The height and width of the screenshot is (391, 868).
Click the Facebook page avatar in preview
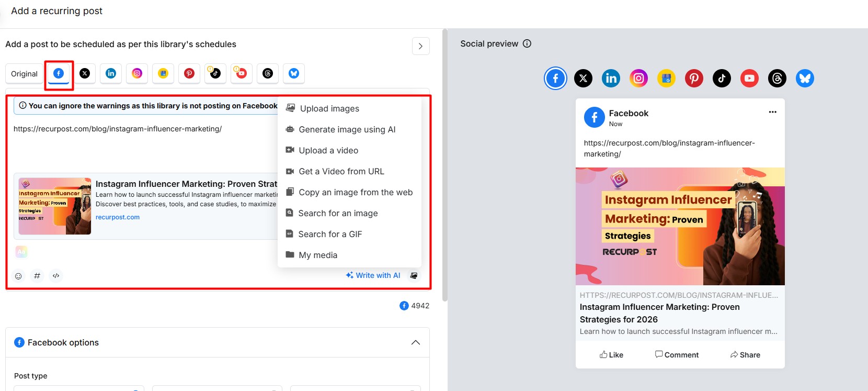point(594,117)
